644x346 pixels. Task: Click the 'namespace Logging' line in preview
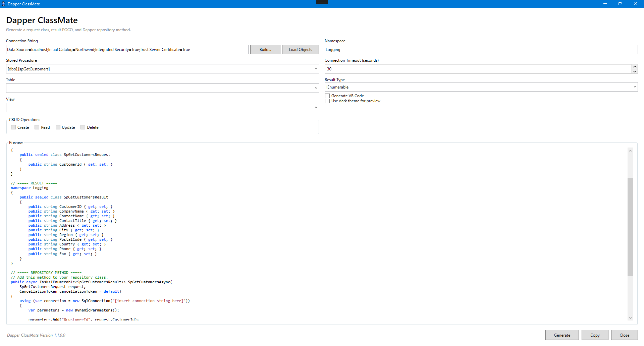click(x=30, y=188)
